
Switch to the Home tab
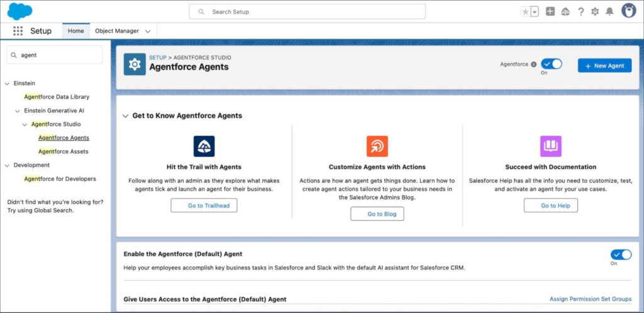(x=75, y=31)
